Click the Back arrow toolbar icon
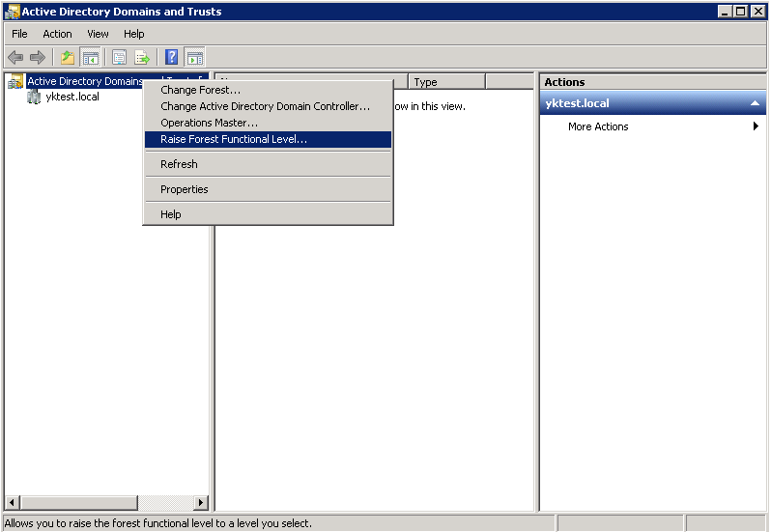 pyautogui.click(x=15, y=58)
